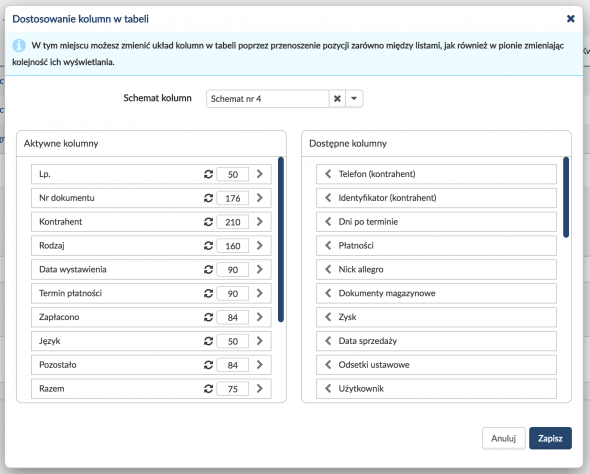Move Nr dokumentu to available columns
This screenshot has width=590, height=474.
260,198
